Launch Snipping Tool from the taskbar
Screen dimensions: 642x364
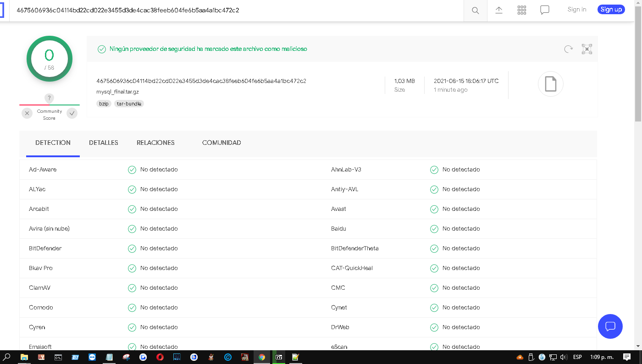coord(126,357)
